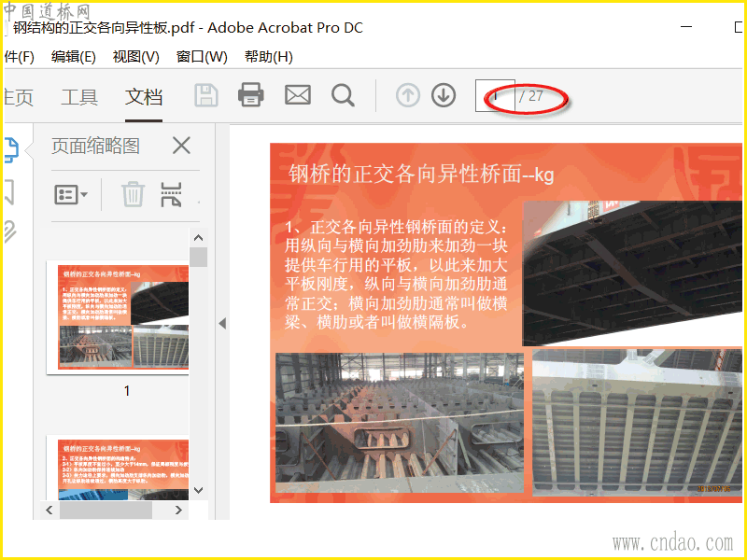The height and width of the screenshot is (560, 747).
Task: Click the Save file floppy icon
Action: [206, 95]
